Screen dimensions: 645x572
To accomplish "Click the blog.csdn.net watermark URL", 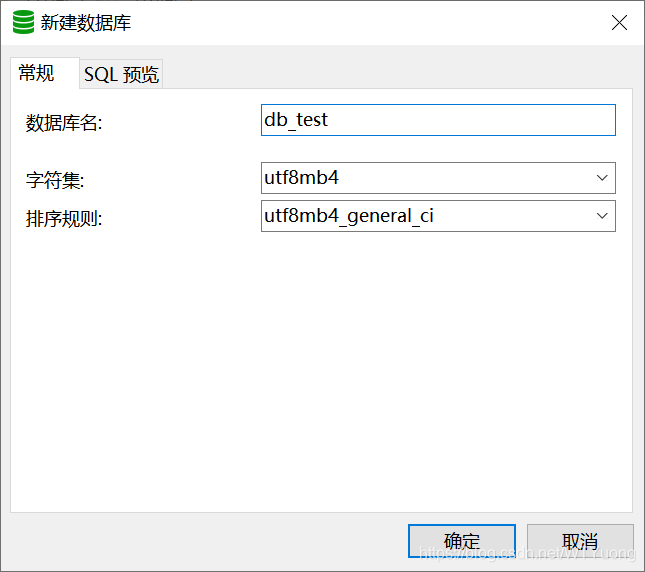I will click(527, 553).
